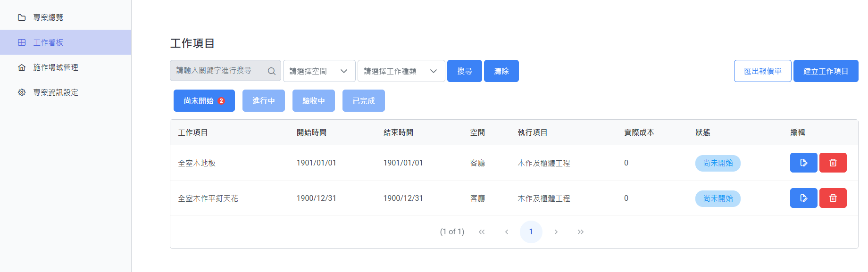Image resolution: width=868 pixels, height=272 pixels.
Task: Select the 已完成 status tab
Action: [363, 101]
